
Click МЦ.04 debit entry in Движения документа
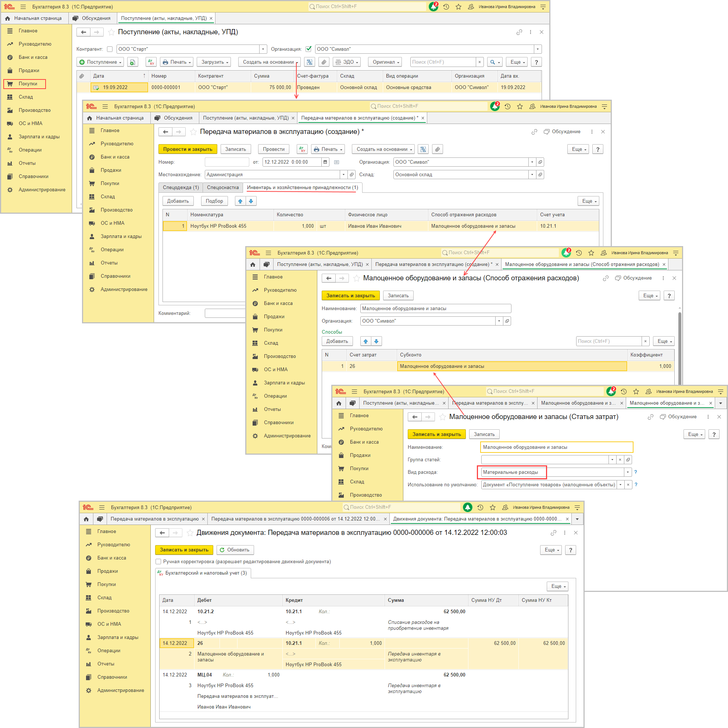click(x=204, y=674)
